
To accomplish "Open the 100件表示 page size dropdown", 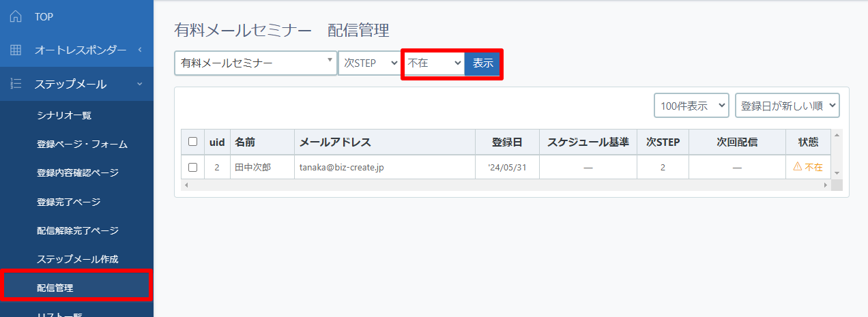I will (691, 106).
